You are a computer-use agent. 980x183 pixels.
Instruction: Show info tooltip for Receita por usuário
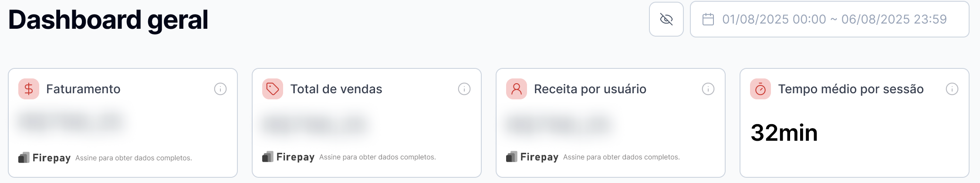pyautogui.click(x=708, y=89)
